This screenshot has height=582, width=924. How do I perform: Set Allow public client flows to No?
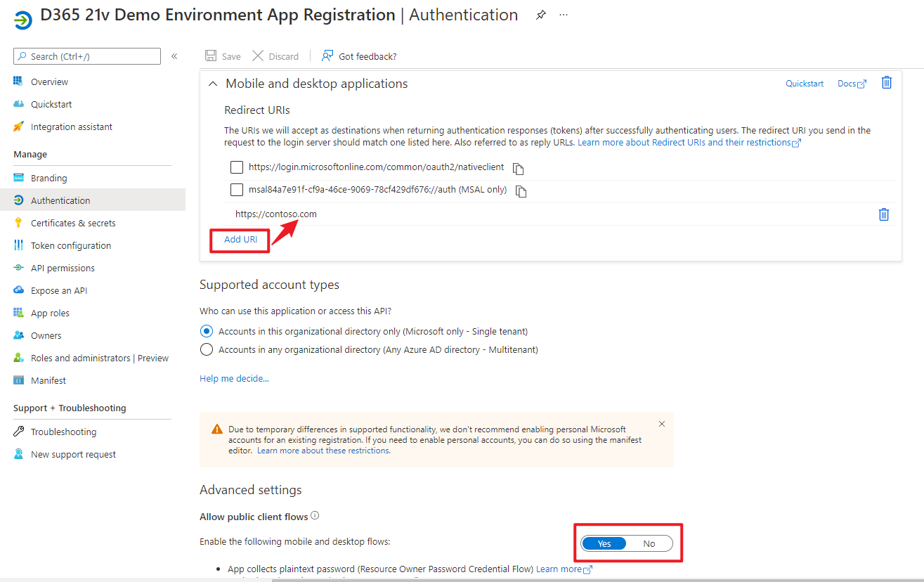[649, 543]
